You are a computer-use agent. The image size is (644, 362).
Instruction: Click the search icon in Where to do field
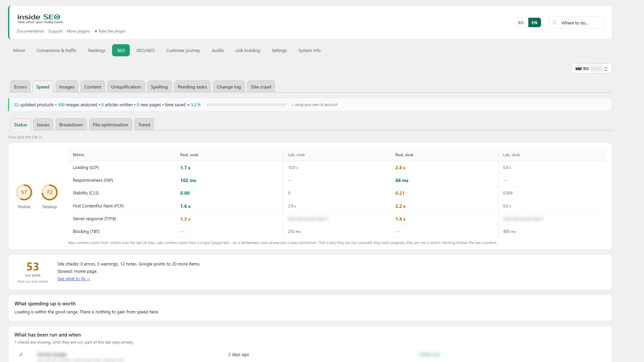point(554,22)
